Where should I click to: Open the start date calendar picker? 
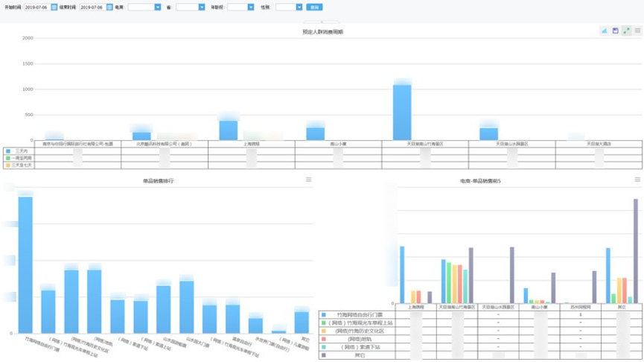(54, 7)
